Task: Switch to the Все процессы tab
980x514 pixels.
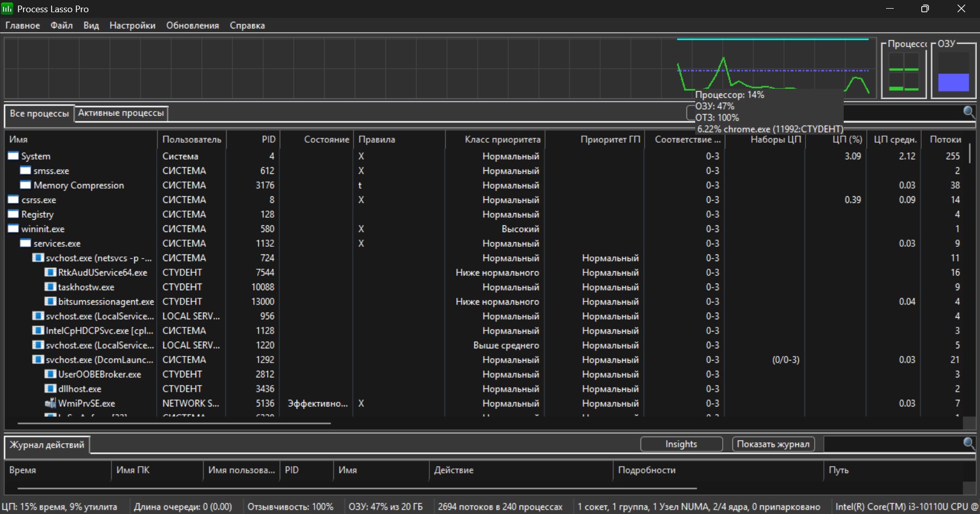Action: point(39,113)
